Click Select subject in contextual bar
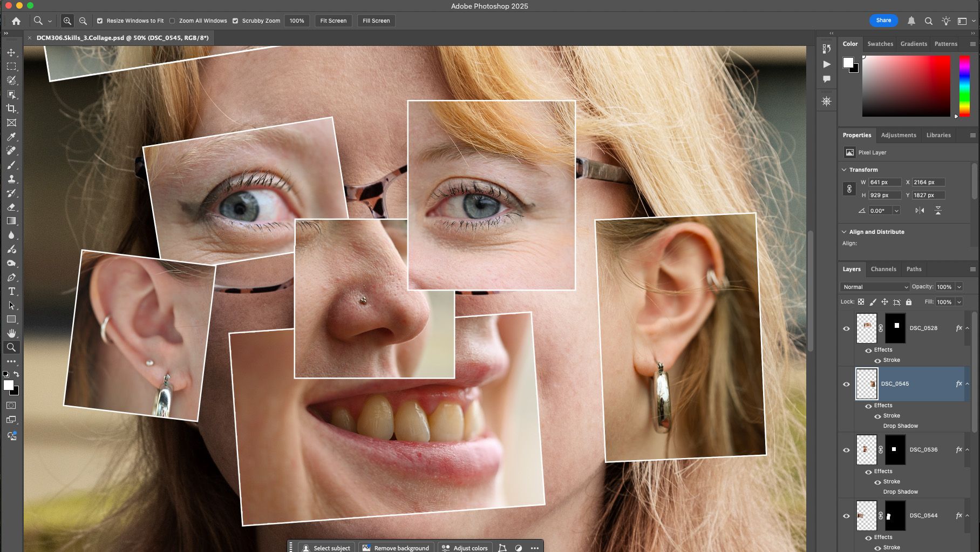The image size is (980, 552). pyautogui.click(x=326, y=547)
